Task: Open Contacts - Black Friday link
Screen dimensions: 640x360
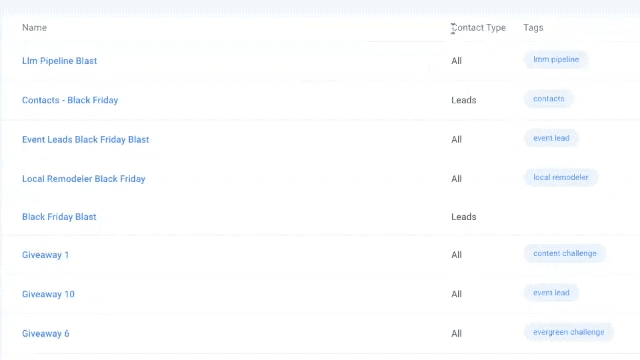Action: pos(70,100)
